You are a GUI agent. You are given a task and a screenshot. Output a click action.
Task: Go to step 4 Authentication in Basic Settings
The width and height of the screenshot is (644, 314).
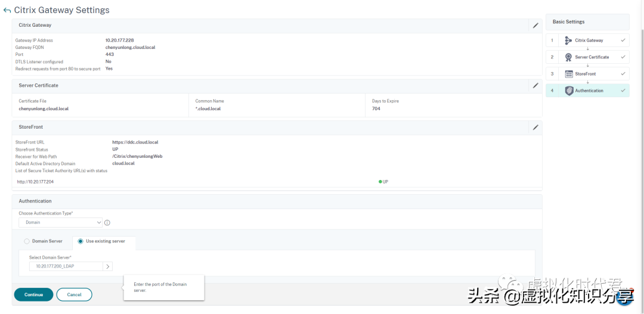[x=587, y=91]
